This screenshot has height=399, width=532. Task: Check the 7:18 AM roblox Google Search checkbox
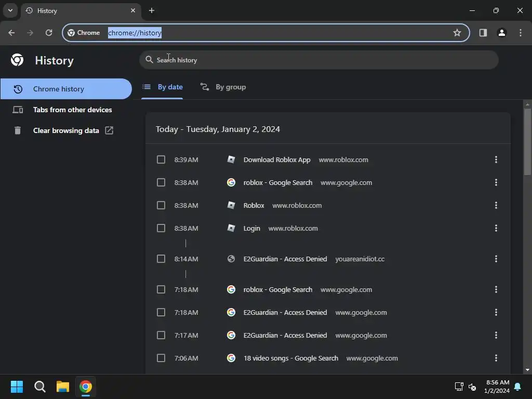point(161,289)
